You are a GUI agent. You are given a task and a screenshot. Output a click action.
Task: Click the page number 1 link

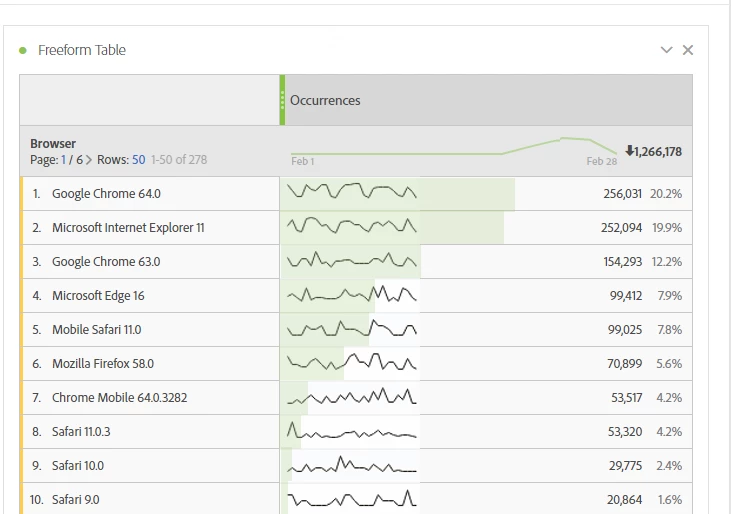point(63,160)
